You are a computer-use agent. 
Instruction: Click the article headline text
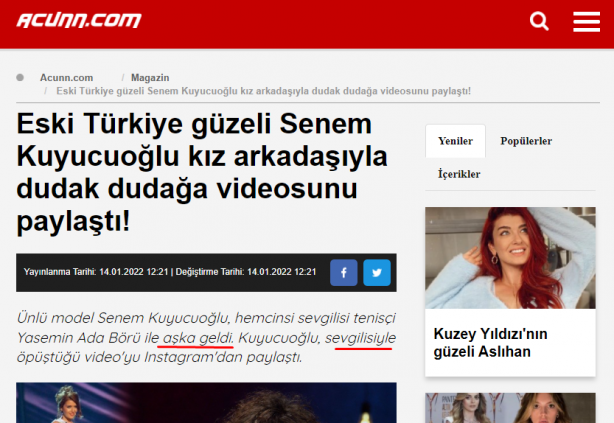[x=202, y=172]
